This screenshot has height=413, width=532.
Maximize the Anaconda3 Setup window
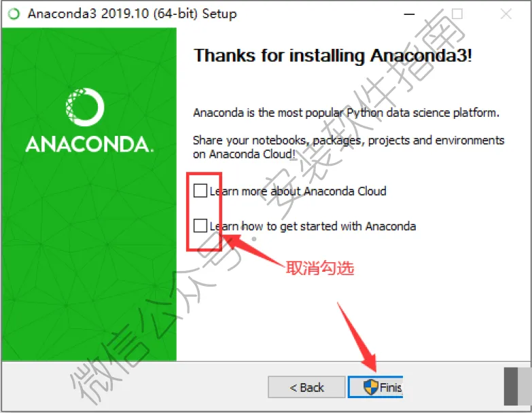point(457,14)
